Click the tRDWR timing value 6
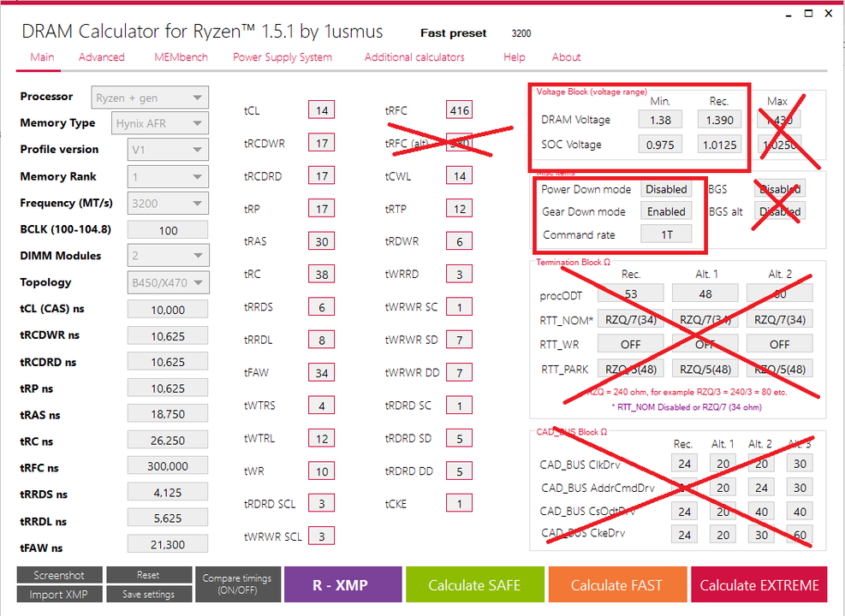 460,241
